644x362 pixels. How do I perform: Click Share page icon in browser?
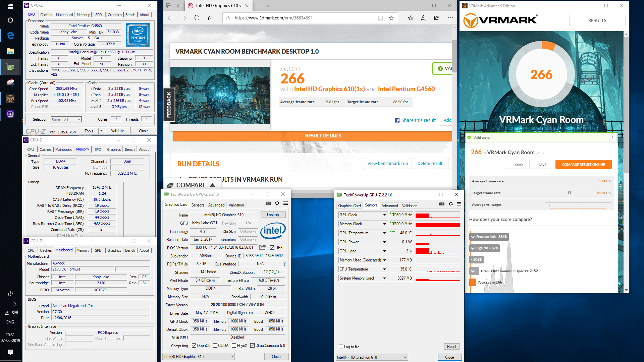(437, 18)
